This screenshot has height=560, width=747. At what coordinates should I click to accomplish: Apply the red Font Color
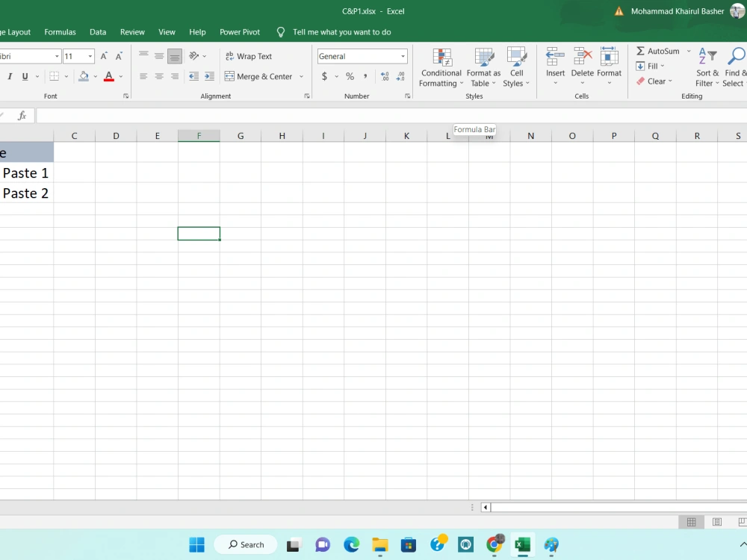click(x=108, y=76)
